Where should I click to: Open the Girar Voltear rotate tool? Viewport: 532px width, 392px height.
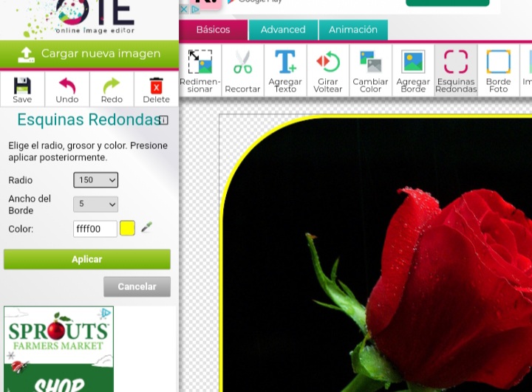[328, 70]
